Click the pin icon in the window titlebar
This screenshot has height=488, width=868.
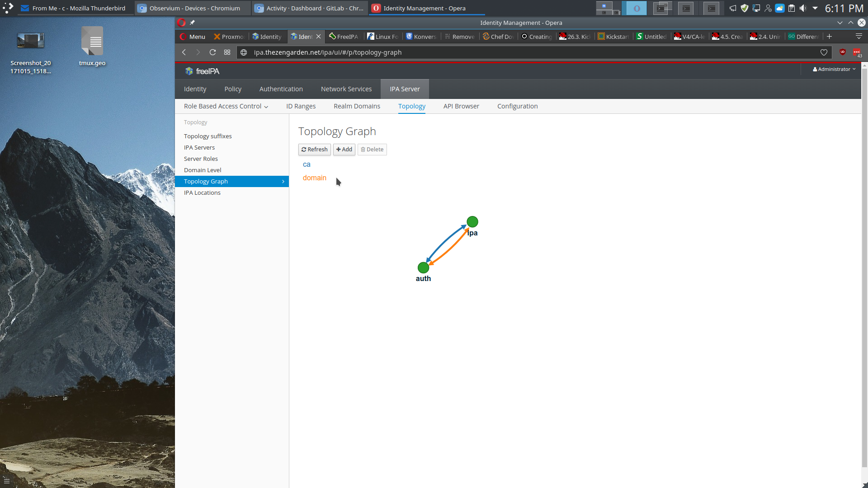[x=192, y=23]
